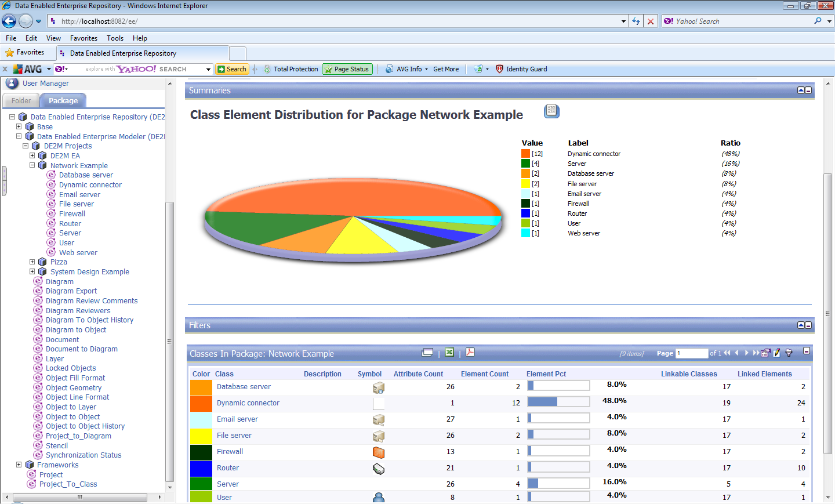Open the View menu
Screen dimensions: 835x504
pyautogui.click(x=53, y=38)
